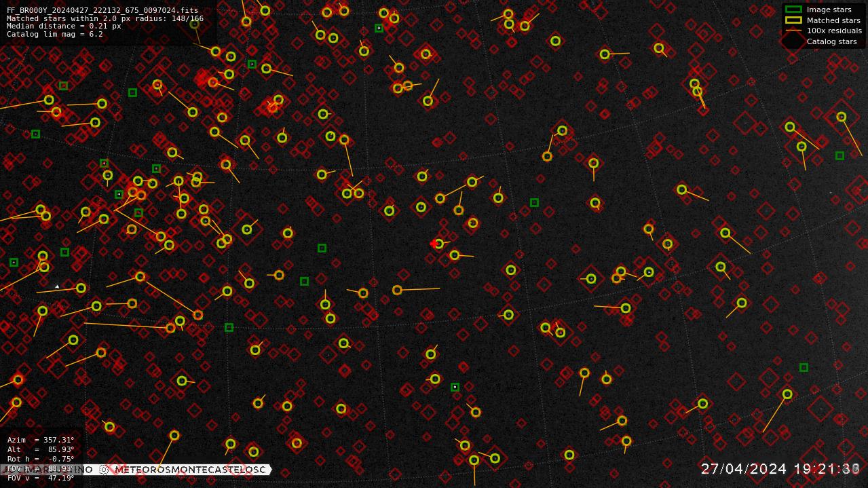Select the '100x residuals' legend label

coord(834,31)
